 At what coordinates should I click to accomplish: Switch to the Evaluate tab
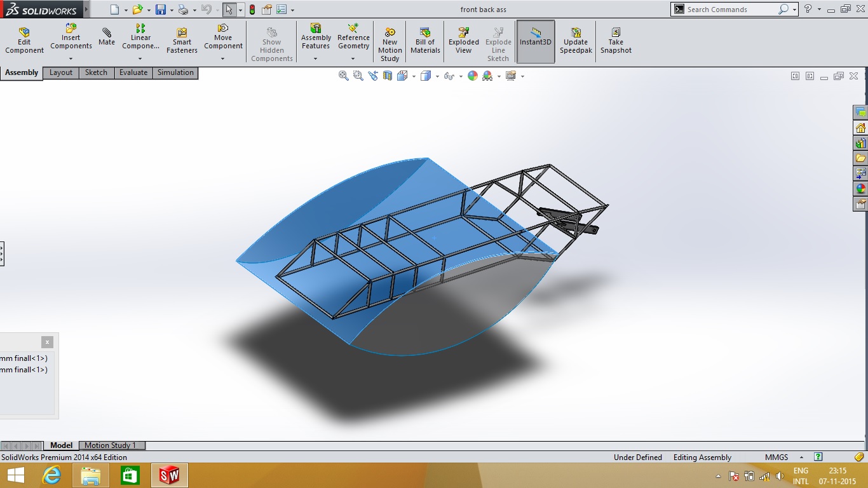pos(133,72)
